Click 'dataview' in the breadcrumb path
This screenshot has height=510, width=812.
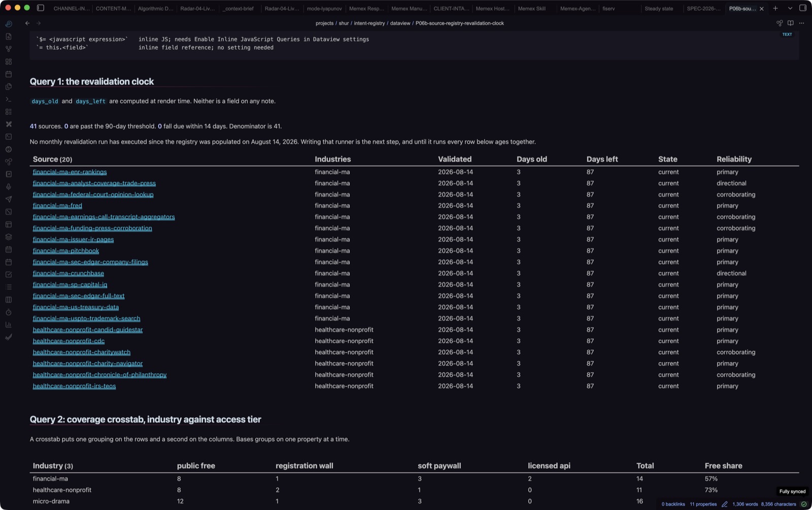[x=400, y=23]
